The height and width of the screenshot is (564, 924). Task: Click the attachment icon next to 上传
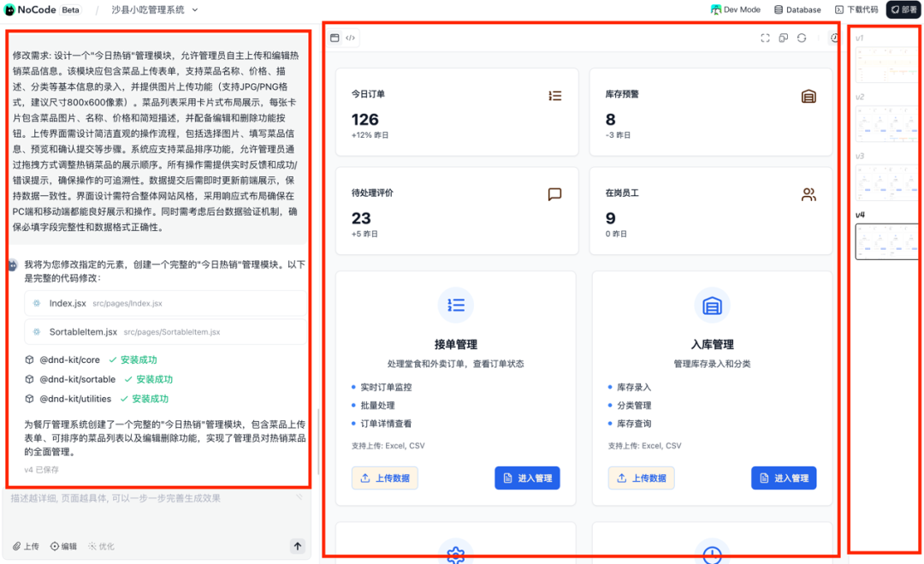(x=17, y=546)
